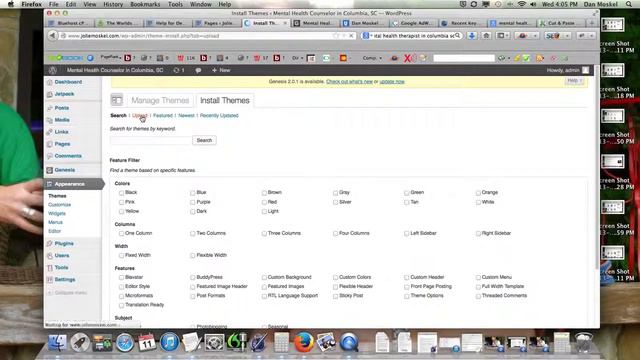Click WordPress logo in admin bar
The width and height of the screenshot is (640, 360).
(52, 70)
